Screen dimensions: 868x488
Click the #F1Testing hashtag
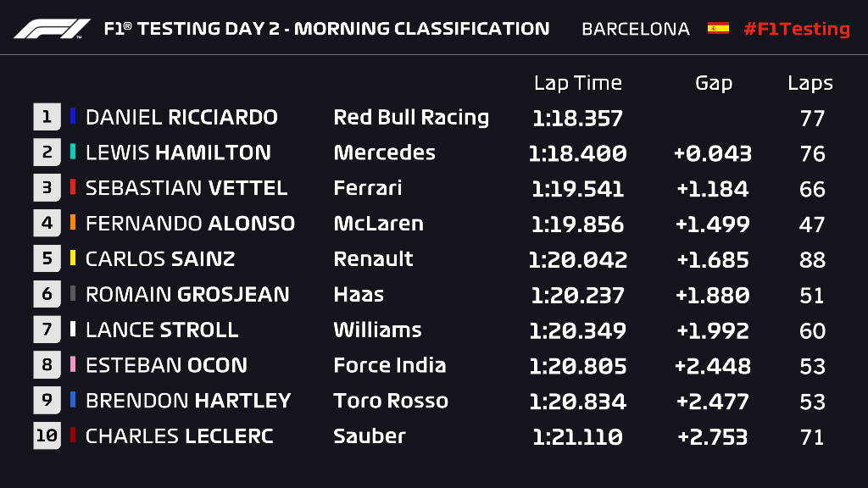coord(796,29)
